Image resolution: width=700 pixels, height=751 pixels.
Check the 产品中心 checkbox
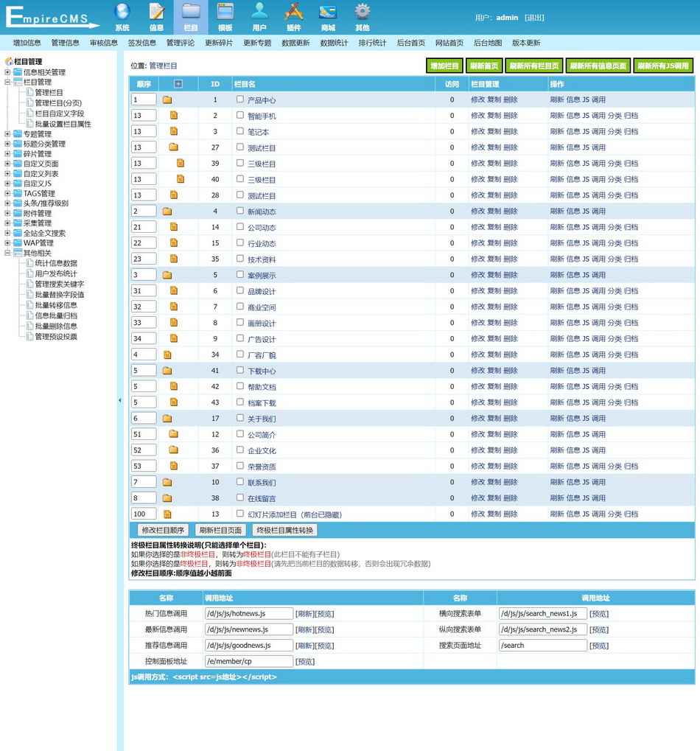[x=240, y=99]
